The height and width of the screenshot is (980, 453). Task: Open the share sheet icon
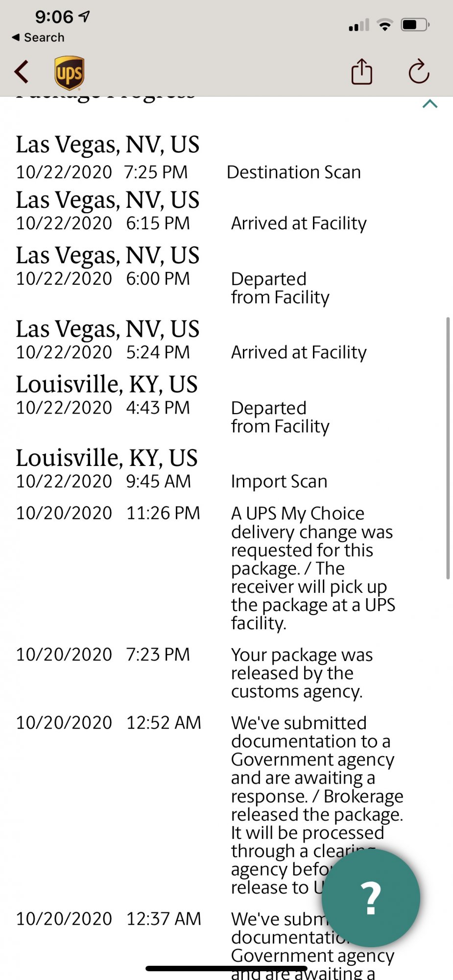click(x=362, y=72)
